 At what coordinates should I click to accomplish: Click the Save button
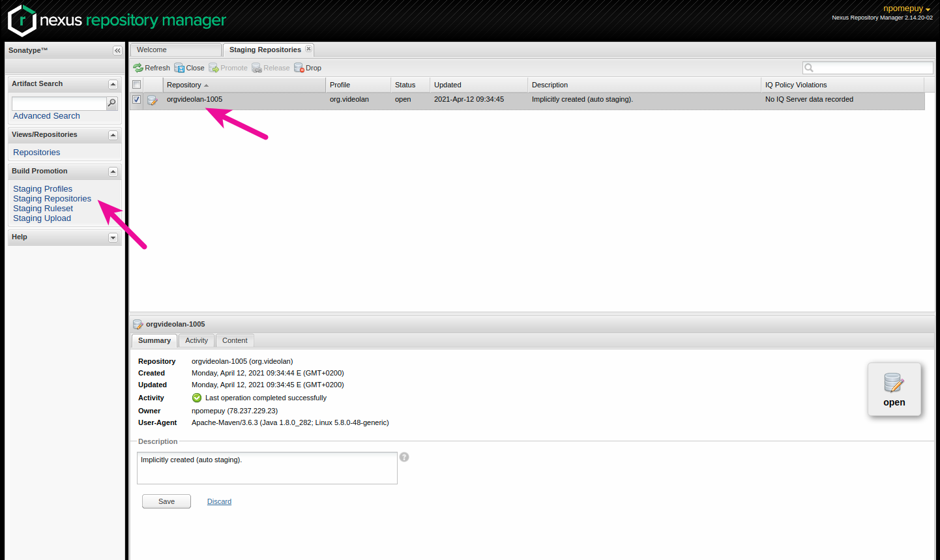coord(166,501)
